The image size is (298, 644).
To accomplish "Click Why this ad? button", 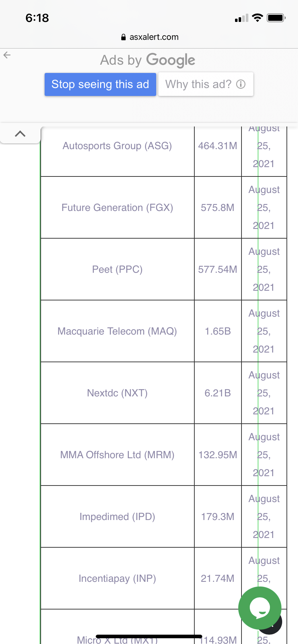I will tap(206, 84).
